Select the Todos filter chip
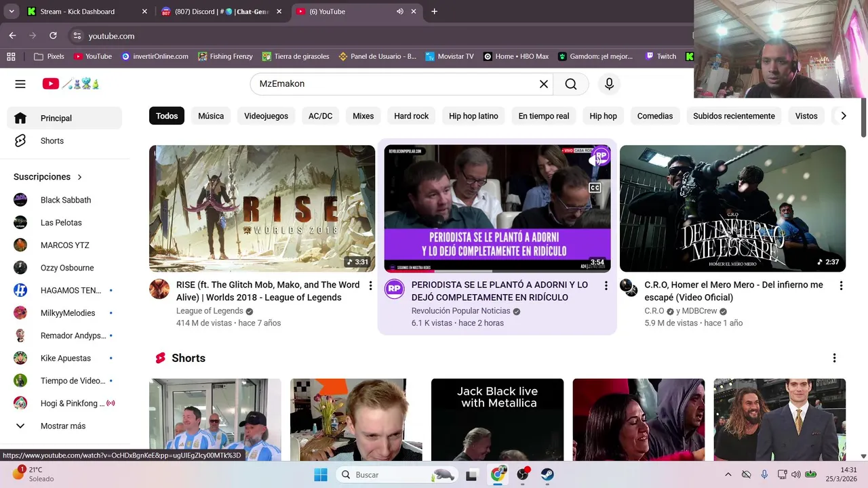 pos(167,116)
